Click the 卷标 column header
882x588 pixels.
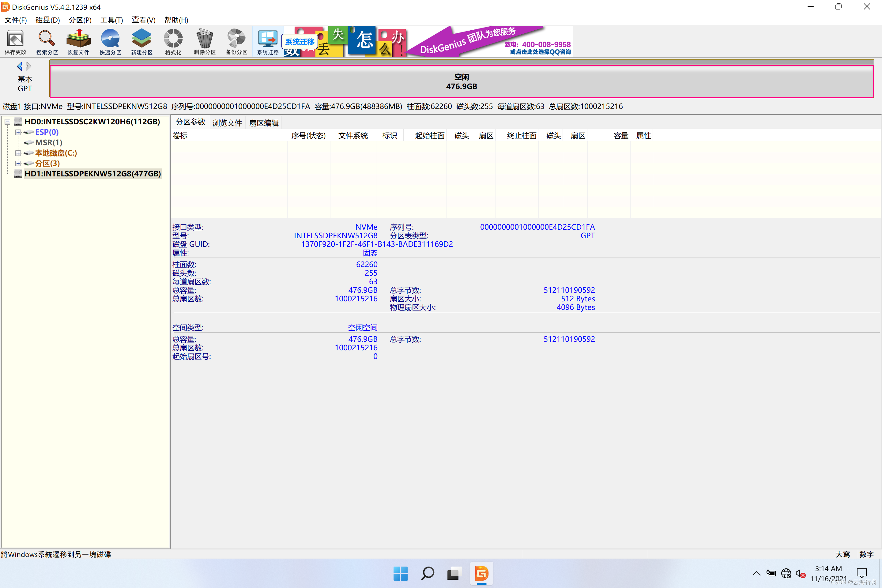(x=229, y=135)
